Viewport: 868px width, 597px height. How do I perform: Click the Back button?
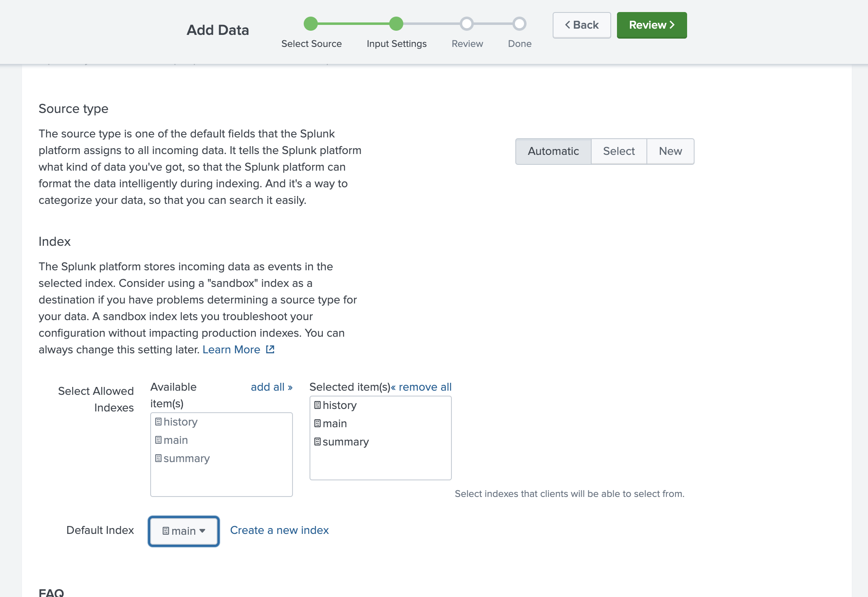[x=581, y=25]
